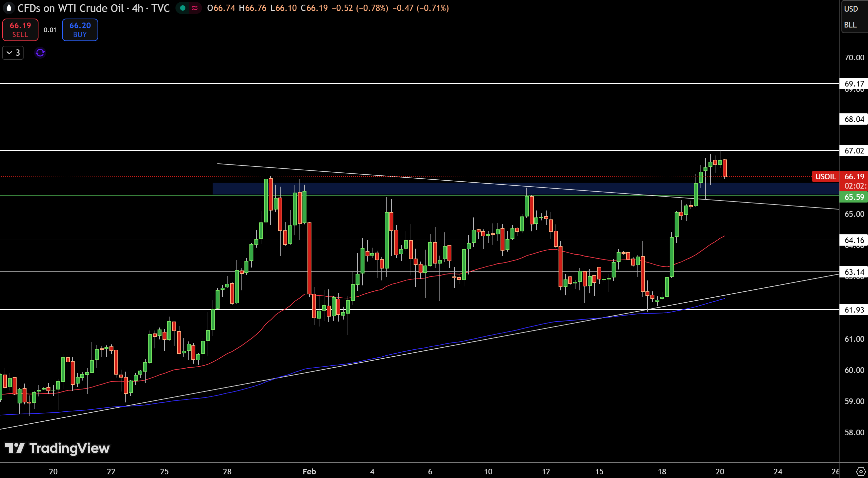Click the purple refresh indicator icon
The width and height of the screenshot is (868, 478).
tap(40, 53)
